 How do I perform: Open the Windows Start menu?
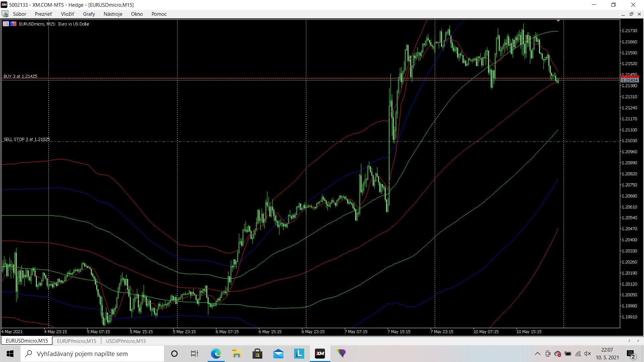[10, 354]
